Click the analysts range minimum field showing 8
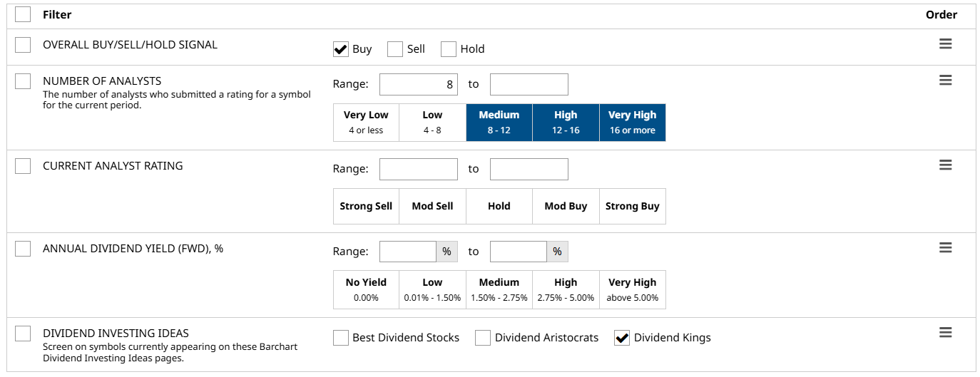Viewport: 980px width, 377px height. coord(418,84)
